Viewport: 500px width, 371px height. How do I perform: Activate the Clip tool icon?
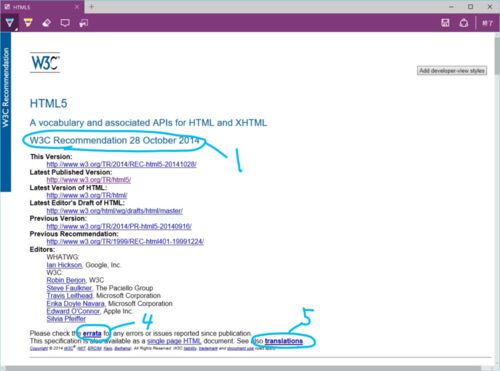pyautogui.click(x=83, y=23)
